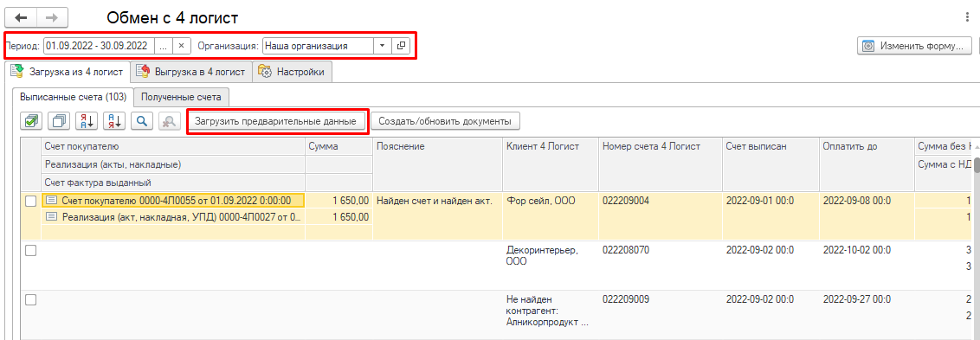Viewport: 980px width, 340px height.
Task: Click document icon beside Реализация 0000-4Л0027
Action: pyautogui.click(x=52, y=217)
